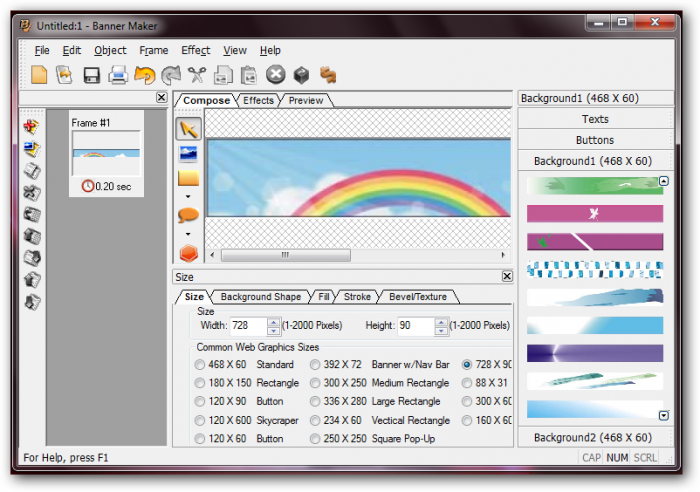Expand the Background2 (468 X 60) section

point(592,437)
